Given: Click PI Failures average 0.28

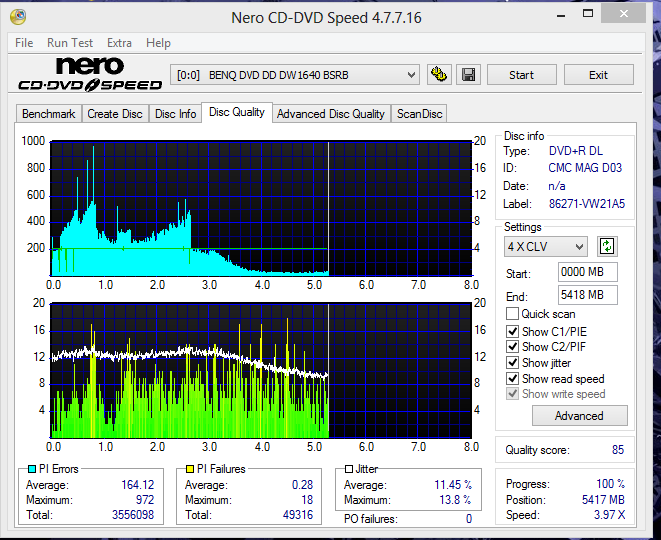Looking at the screenshot, I should 302,485.
